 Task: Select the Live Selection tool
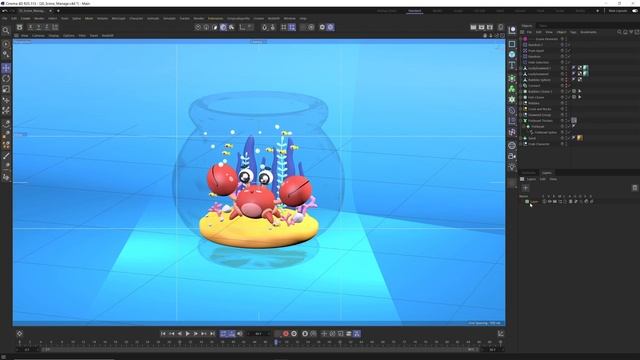point(6,44)
